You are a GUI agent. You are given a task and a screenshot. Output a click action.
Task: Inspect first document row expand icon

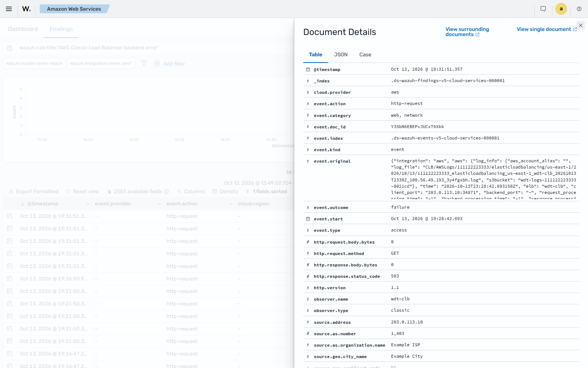pyautogui.click(x=10, y=216)
